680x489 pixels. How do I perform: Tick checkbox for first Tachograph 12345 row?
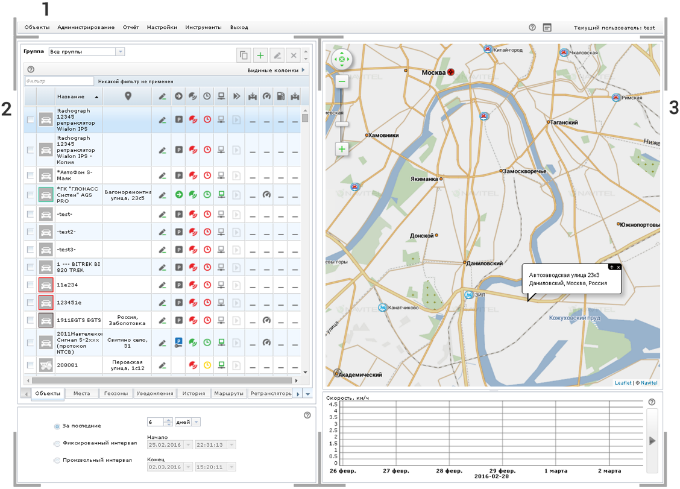coord(29,120)
